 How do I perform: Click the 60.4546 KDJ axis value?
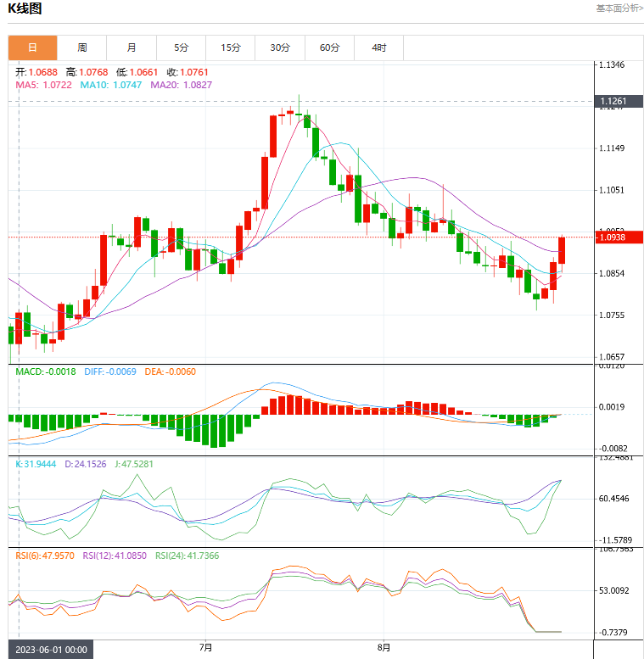(x=613, y=499)
